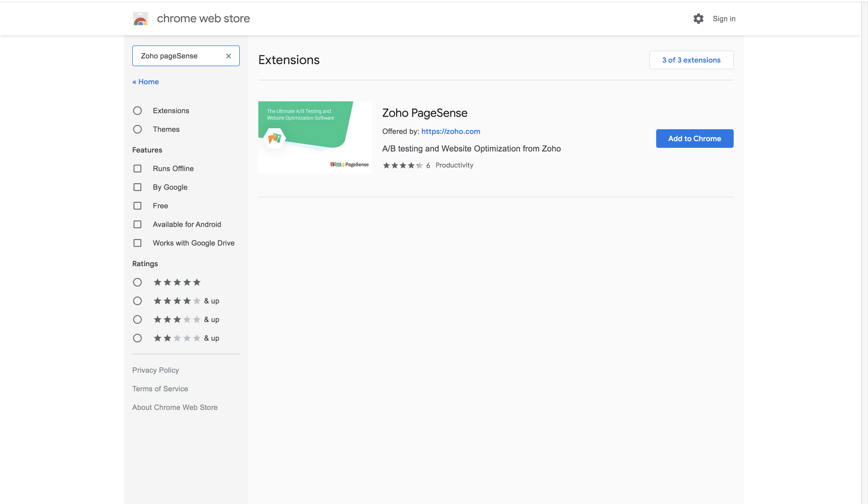Select the Themes radio button
Image resolution: width=868 pixels, height=504 pixels.
(137, 129)
